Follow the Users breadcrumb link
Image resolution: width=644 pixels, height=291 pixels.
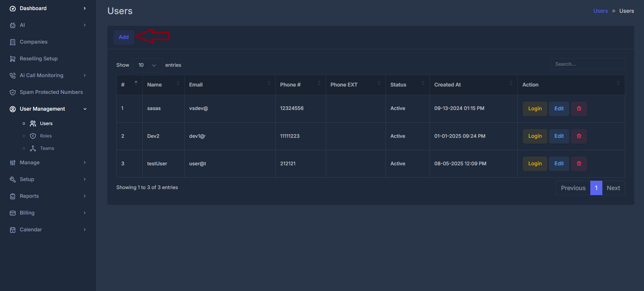click(x=600, y=11)
